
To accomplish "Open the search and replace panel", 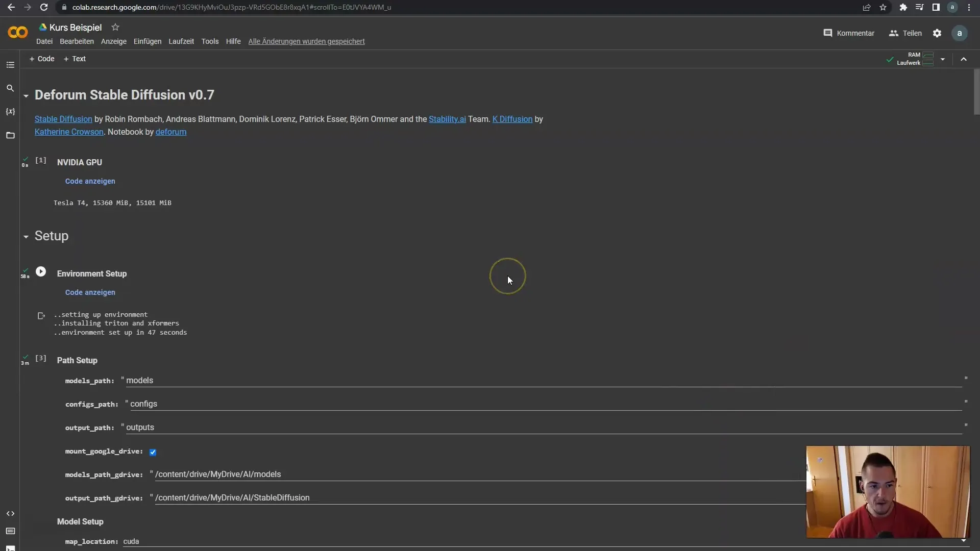I will pos(10,88).
